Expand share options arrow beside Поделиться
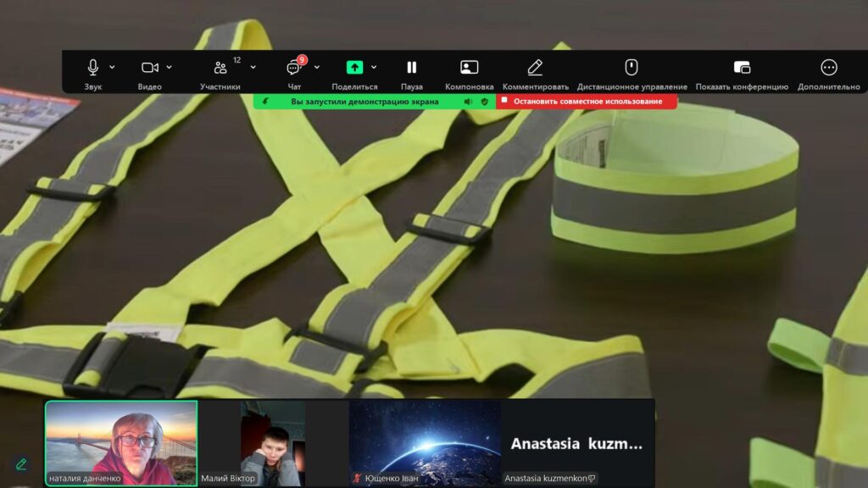 tap(374, 67)
